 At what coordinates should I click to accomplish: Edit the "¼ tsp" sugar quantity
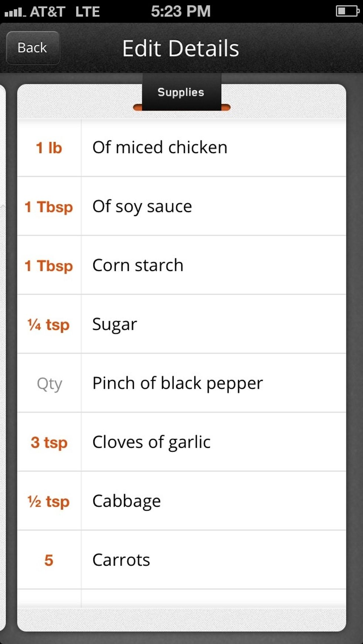(x=49, y=325)
